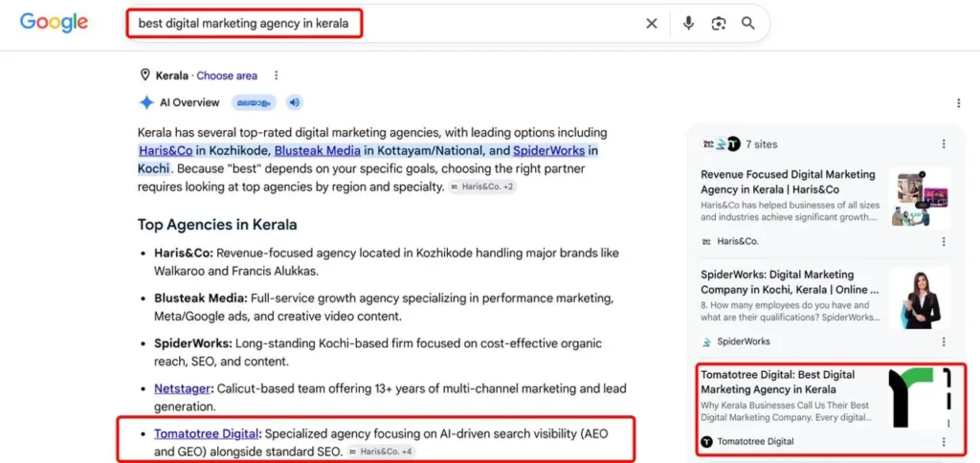The image size is (980, 463).
Task: Expand the Haris&Co. +4 citation chip
Action: pyautogui.click(x=381, y=452)
